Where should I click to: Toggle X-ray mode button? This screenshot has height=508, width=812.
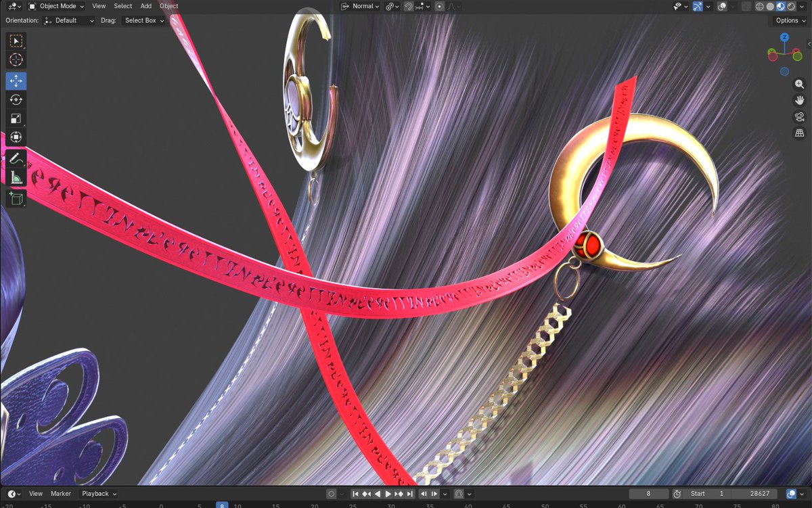pyautogui.click(x=746, y=6)
